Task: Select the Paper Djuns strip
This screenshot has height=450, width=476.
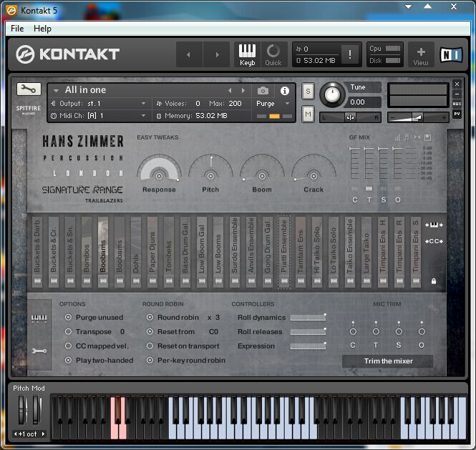Action: [x=152, y=252]
